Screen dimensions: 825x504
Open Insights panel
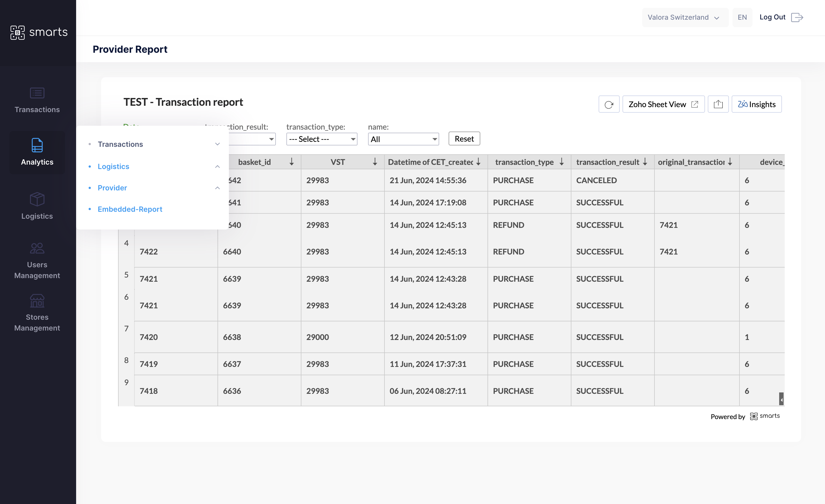(756, 104)
